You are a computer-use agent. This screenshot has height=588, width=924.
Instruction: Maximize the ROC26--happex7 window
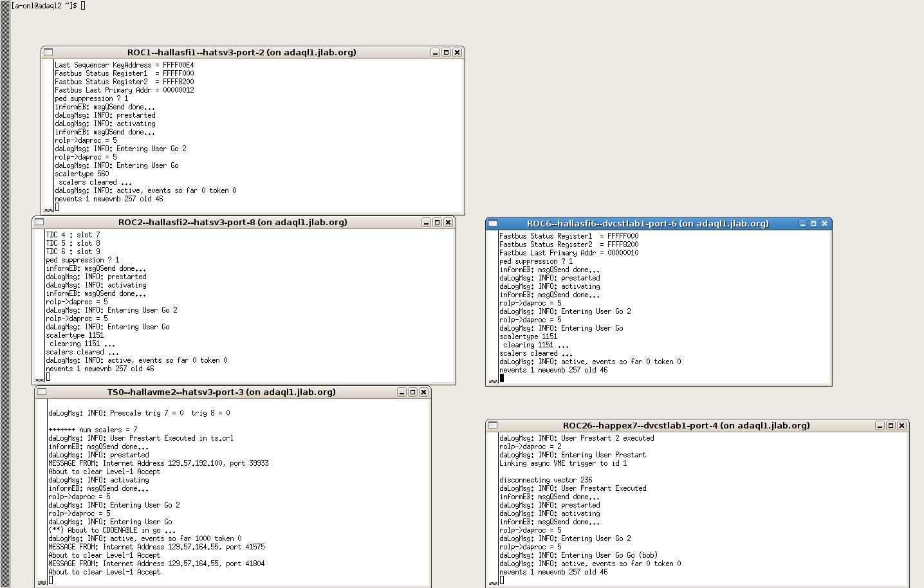(891, 426)
